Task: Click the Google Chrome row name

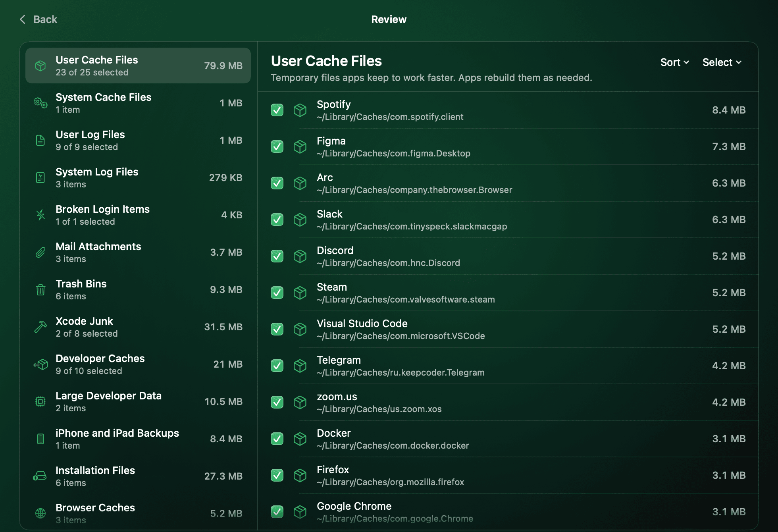Action: 354,506
